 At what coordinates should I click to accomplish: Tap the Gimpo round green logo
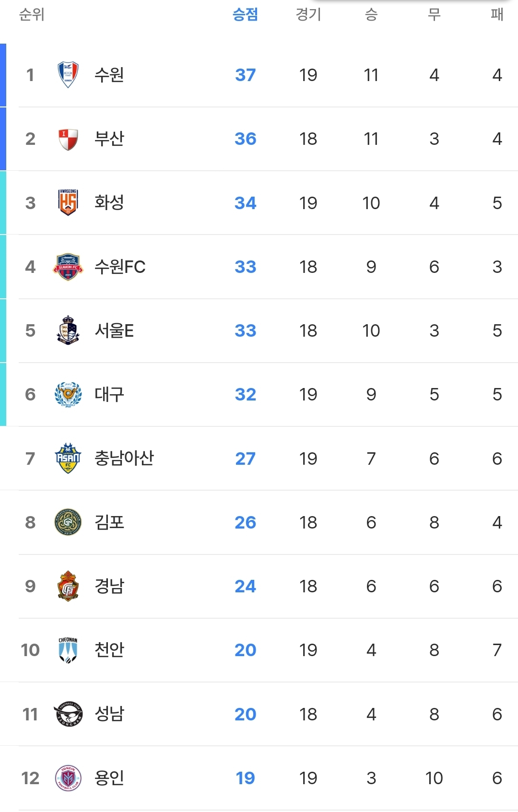point(68,522)
